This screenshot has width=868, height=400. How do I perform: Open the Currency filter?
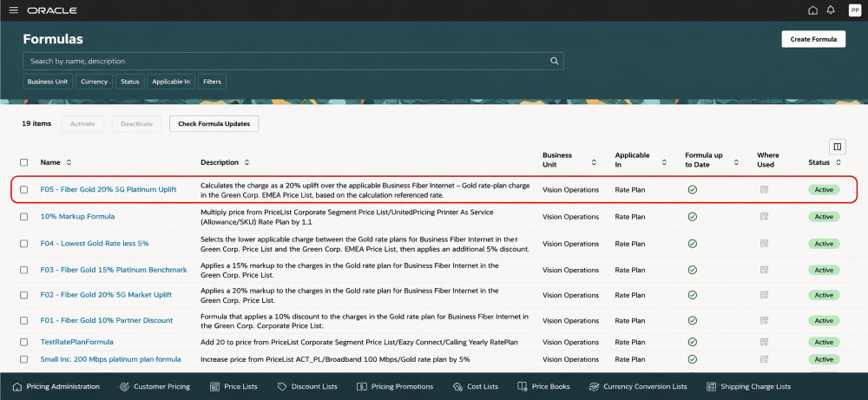point(94,82)
